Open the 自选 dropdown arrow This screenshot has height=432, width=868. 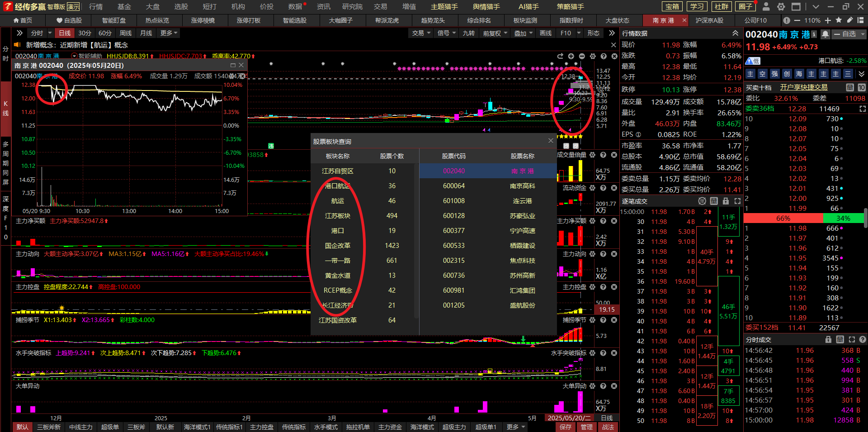[x=862, y=34]
